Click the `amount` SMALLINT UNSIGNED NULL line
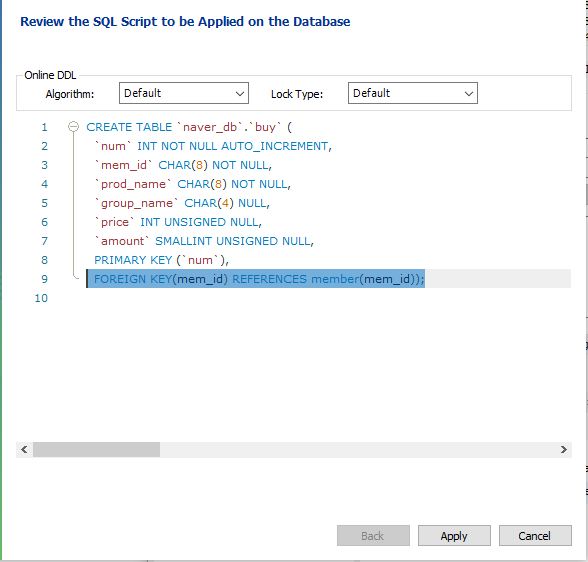The width and height of the screenshot is (588, 562). coord(204,241)
